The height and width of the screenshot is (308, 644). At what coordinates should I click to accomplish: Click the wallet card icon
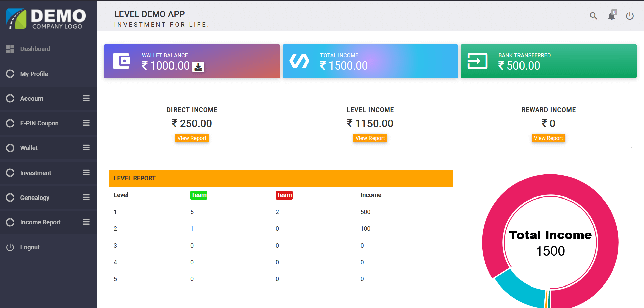click(121, 61)
